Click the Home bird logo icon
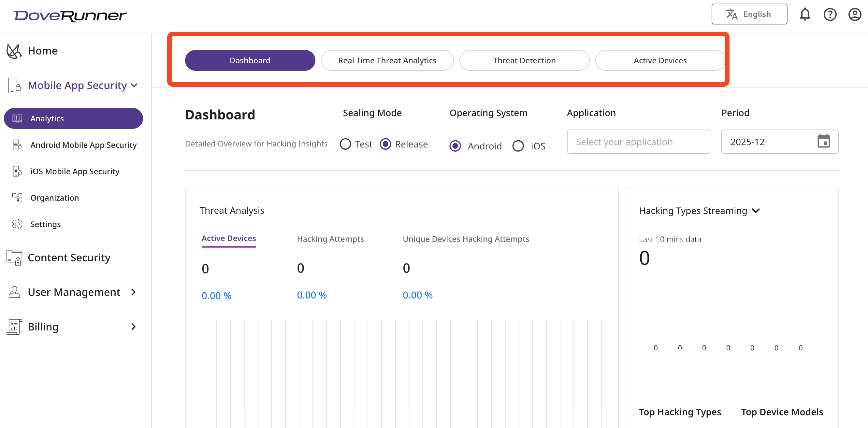 click(14, 51)
